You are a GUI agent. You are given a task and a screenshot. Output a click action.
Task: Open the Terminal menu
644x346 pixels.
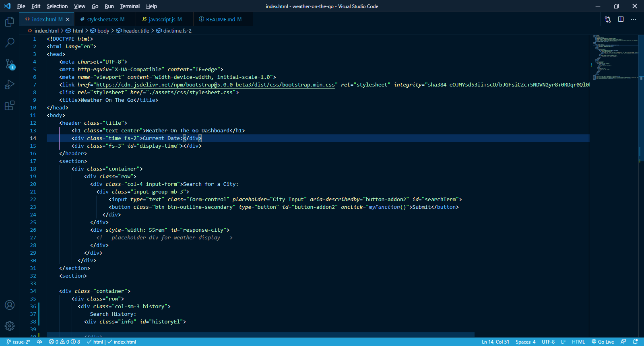[x=130, y=6]
